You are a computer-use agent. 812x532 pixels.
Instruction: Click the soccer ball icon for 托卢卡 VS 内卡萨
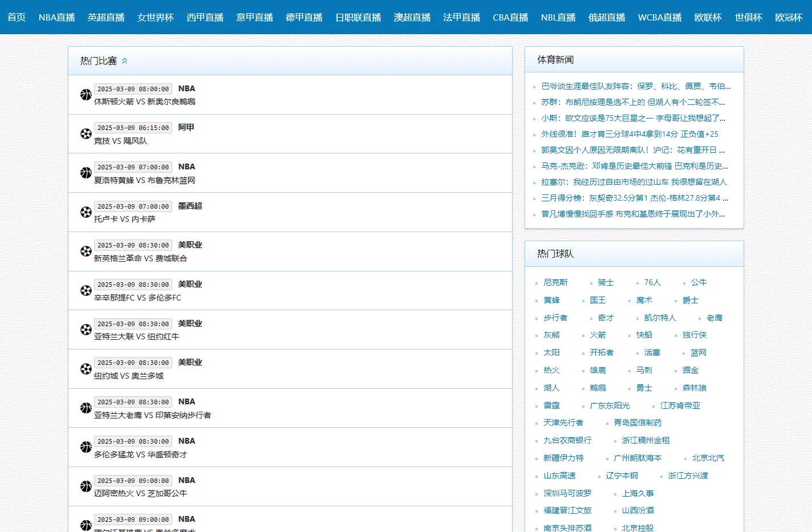(86, 212)
